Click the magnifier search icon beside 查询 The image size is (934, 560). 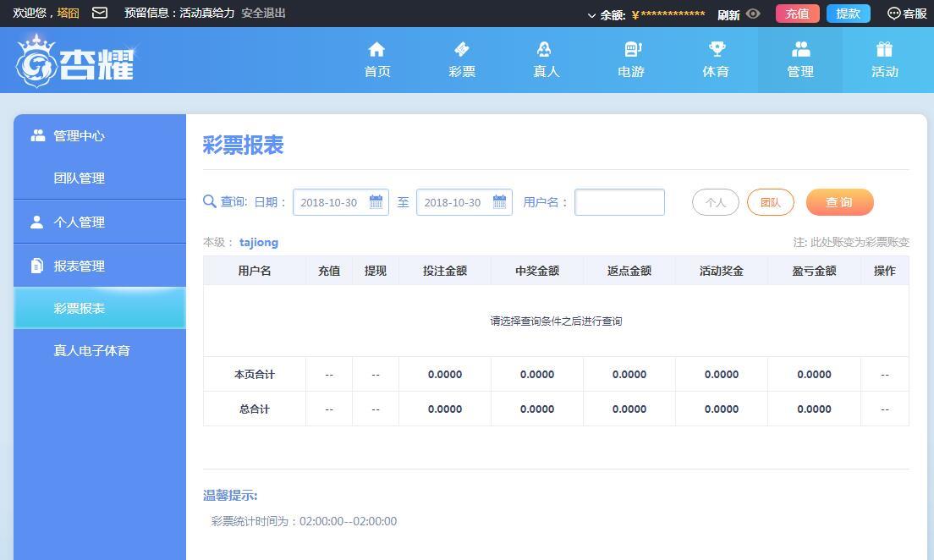point(209,201)
